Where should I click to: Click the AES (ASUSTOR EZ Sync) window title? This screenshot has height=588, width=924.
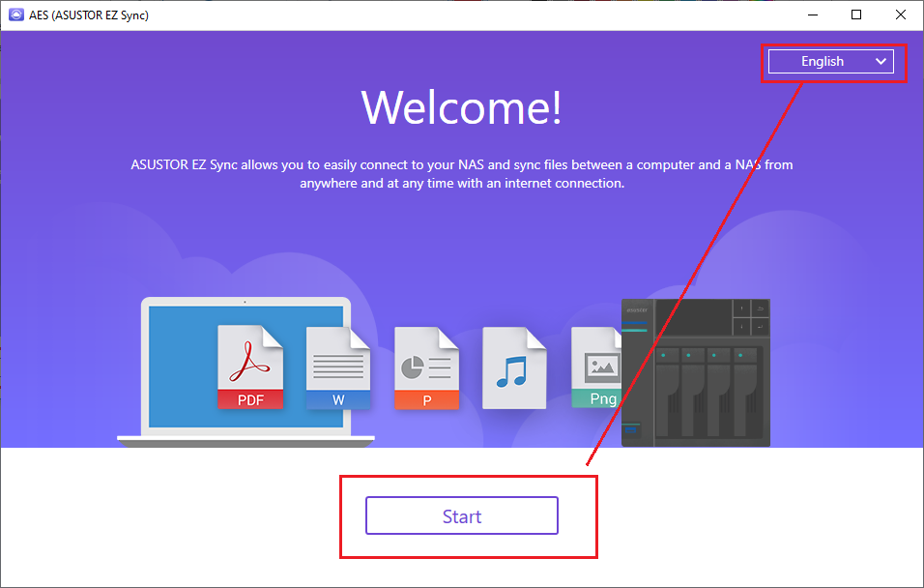coord(89,15)
